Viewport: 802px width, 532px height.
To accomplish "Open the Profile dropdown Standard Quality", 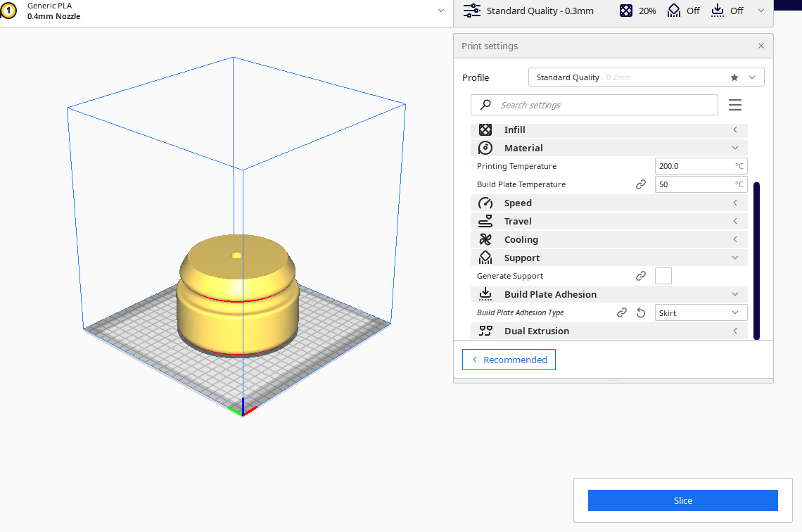I will click(646, 77).
